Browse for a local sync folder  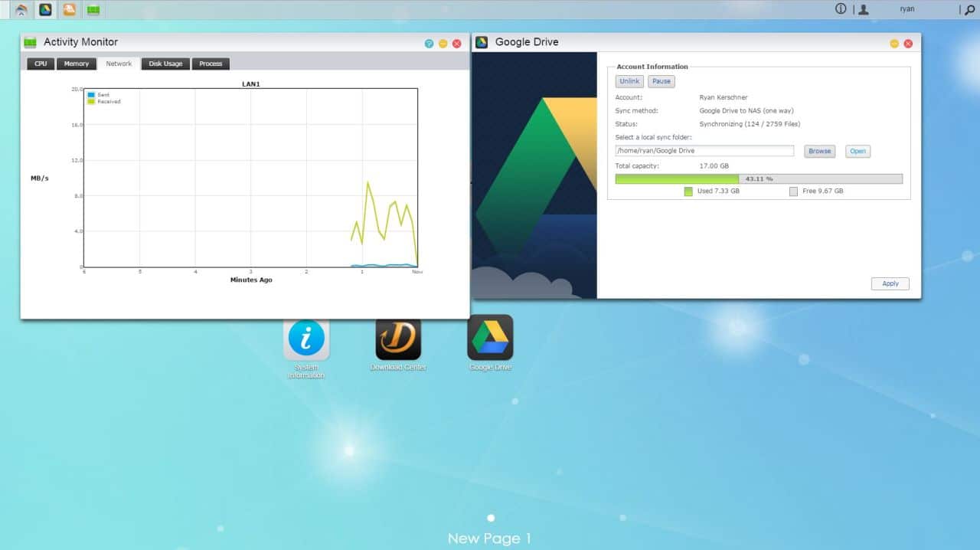819,151
